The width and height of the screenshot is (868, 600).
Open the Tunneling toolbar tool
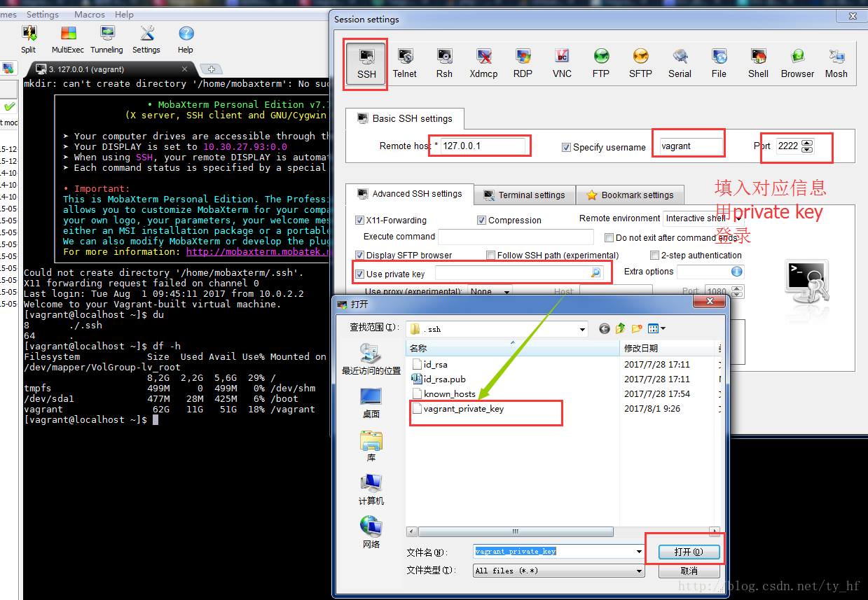[x=106, y=39]
